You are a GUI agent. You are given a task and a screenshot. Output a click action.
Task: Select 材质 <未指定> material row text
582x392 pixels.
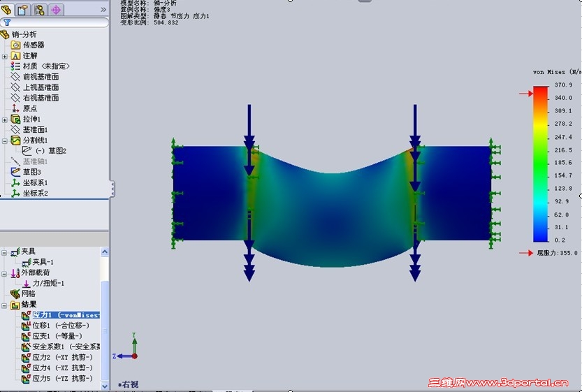(46, 66)
